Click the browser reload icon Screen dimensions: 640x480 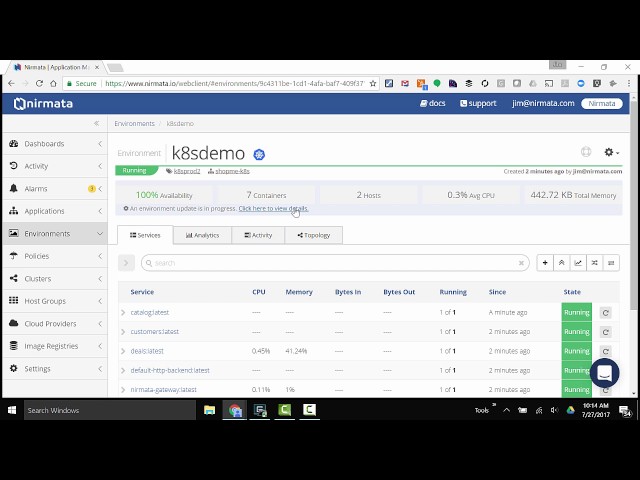39,83
